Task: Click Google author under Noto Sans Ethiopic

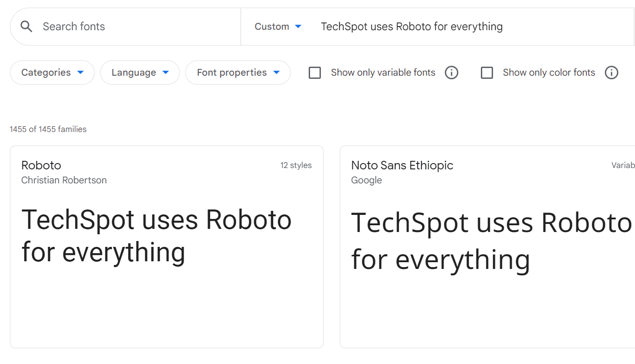Action: point(366,180)
